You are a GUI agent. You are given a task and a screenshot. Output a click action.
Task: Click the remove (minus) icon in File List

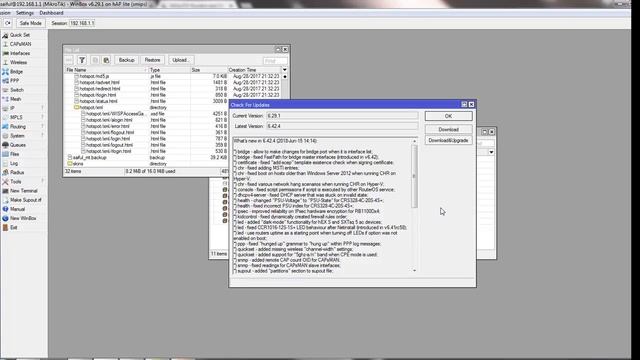[x=69, y=60]
